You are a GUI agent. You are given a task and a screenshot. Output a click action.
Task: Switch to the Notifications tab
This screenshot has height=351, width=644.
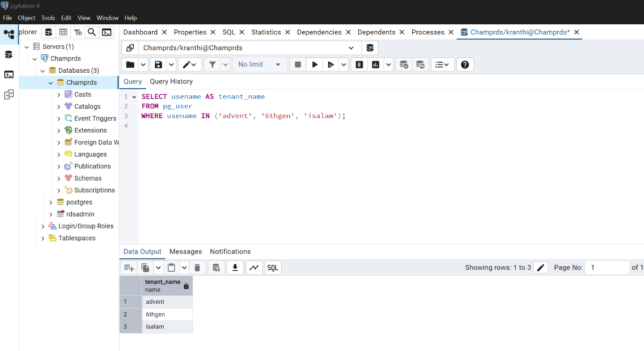pyautogui.click(x=230, y=252)
